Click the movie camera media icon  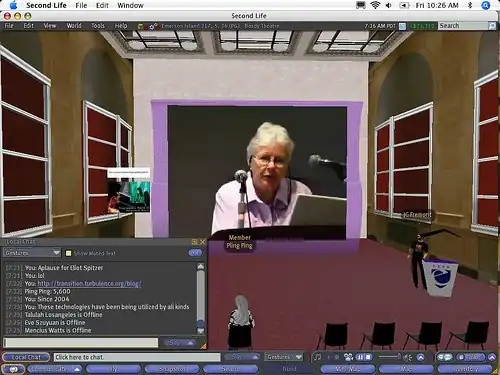348,357
